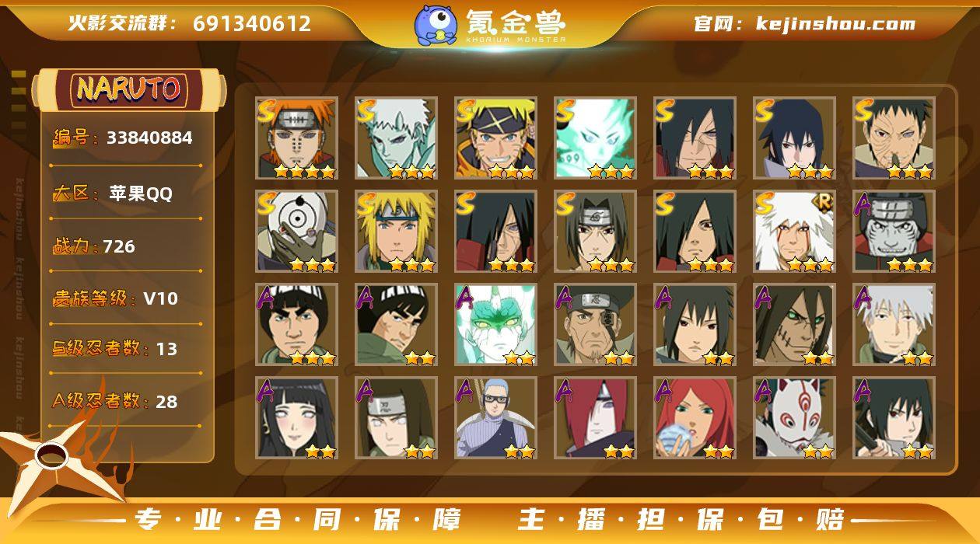980x544 pixels.
Task: Click the Hinata portrait in bottom row
Action: [297, 418]
